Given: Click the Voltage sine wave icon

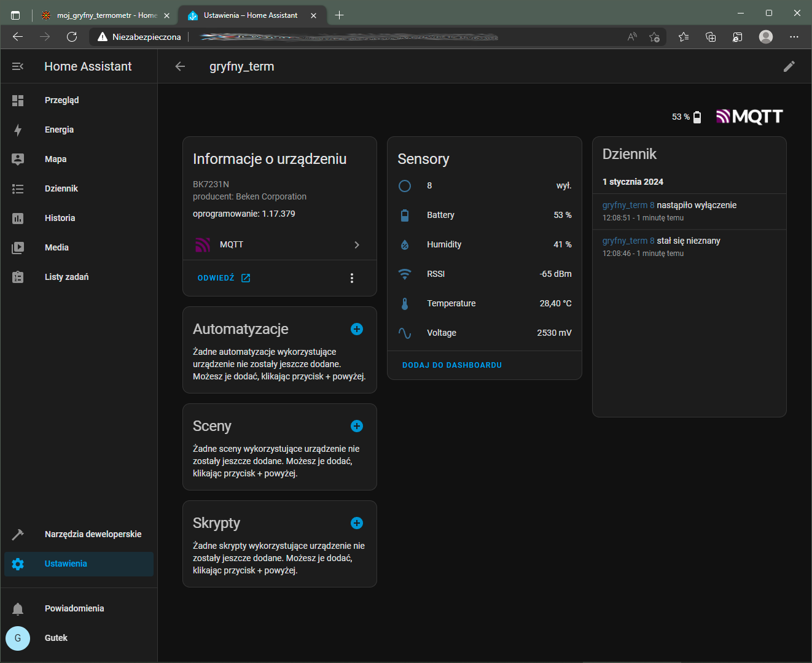Looking at the screenshot, I should 405,333.
